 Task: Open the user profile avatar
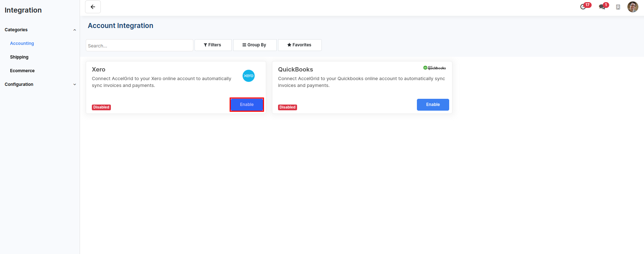[633, 7]
